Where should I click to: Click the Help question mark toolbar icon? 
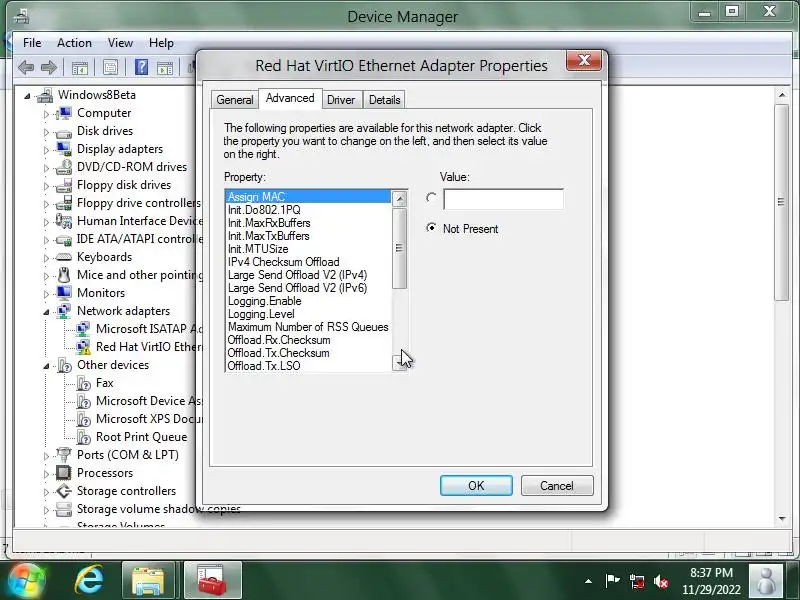141,67
